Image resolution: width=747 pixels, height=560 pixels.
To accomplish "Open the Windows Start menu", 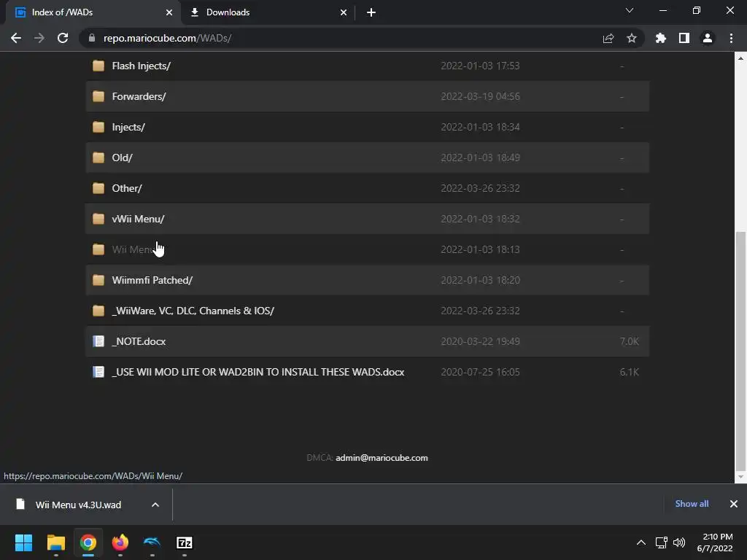I will point(23,542).
